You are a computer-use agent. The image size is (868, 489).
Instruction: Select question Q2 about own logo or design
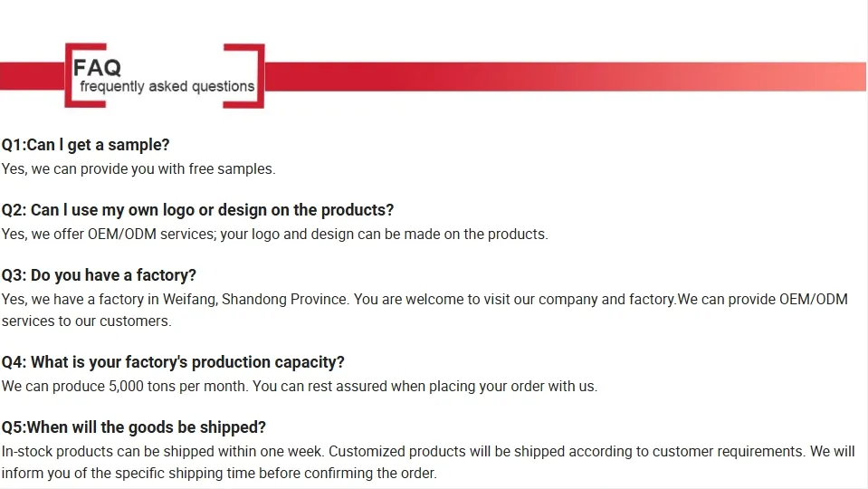click(x=197, y=210)
